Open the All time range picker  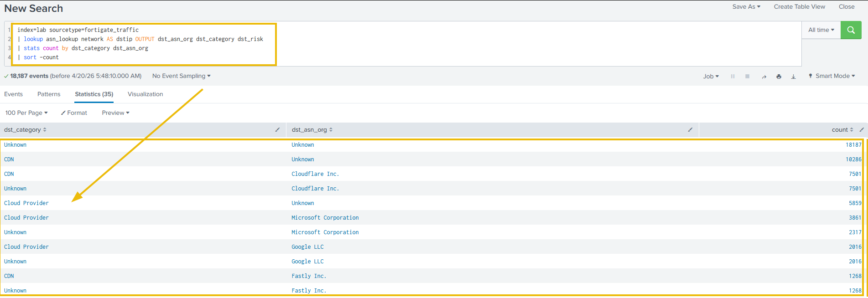[821, 30]
